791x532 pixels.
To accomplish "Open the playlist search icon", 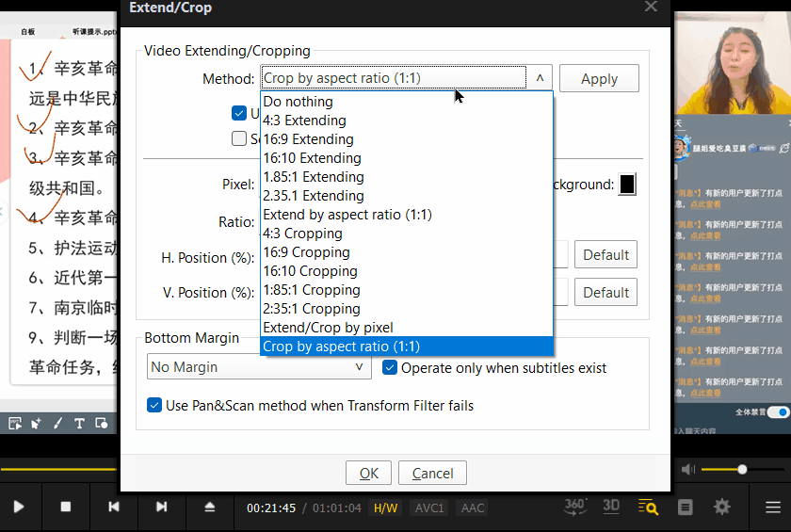I will 648,507.
